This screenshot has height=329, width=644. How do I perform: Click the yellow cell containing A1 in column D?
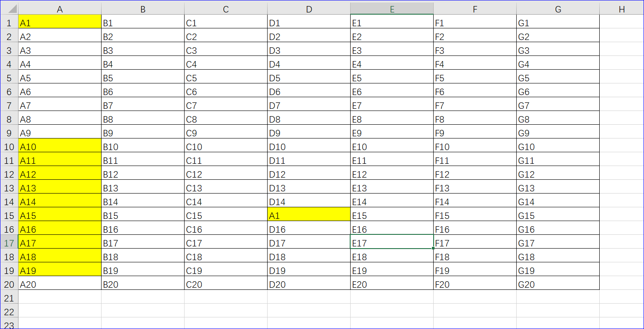(309, 214)
